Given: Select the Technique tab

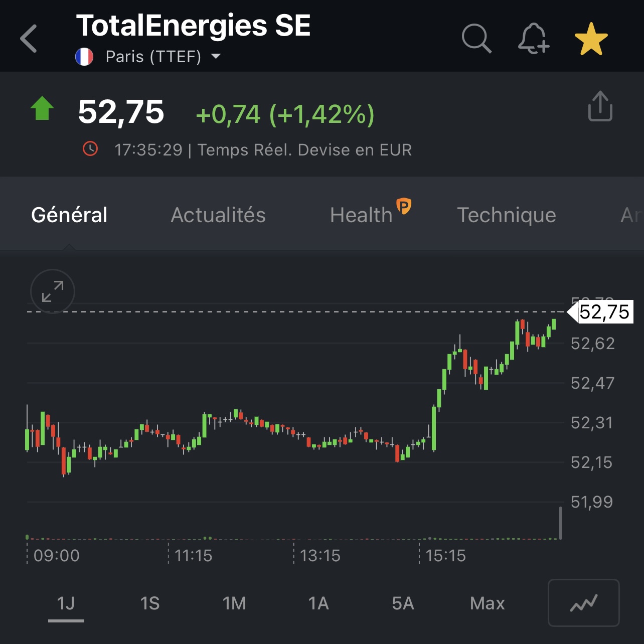Looking at the screenshot, I should (x=507, y=215).
